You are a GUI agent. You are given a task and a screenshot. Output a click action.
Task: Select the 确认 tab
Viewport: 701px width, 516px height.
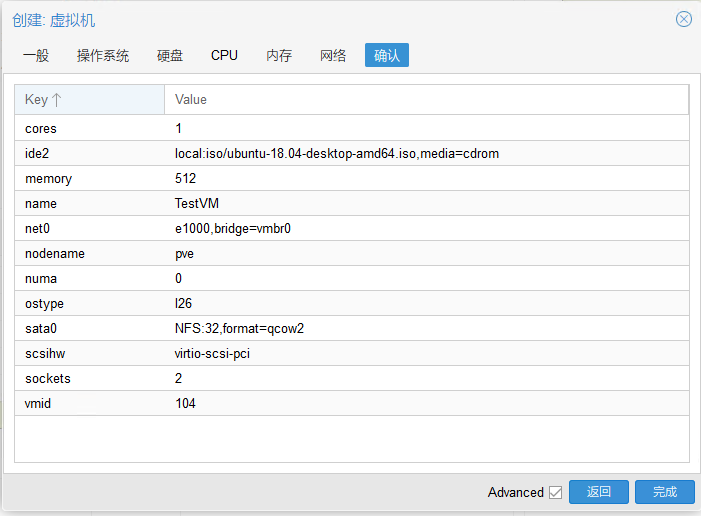(387, 55)
